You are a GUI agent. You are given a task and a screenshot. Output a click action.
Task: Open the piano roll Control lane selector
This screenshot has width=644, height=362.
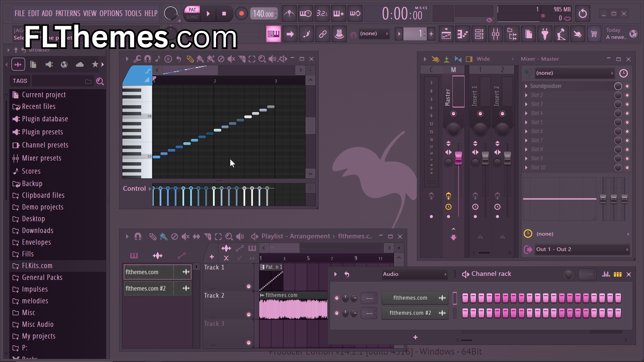point(137,189)
